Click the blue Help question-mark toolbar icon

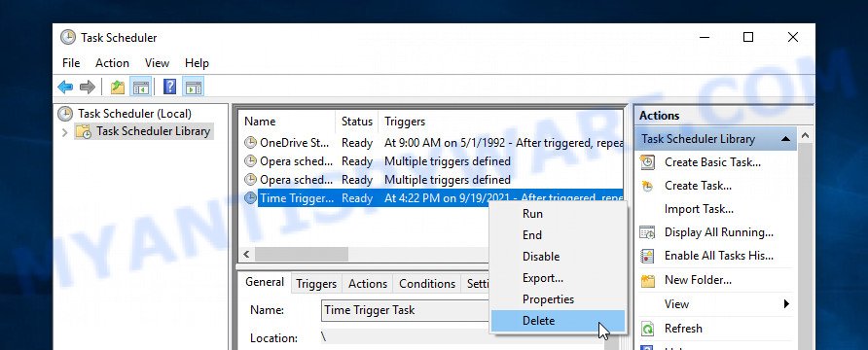[x=170, y=87]
